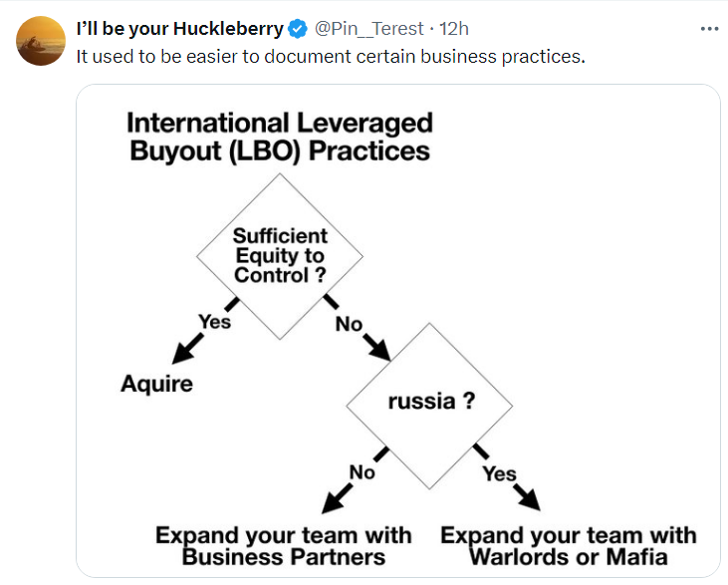Image resolution: width=728 pixels, height=585 pixels.
Task: Click the No label beside first diamond
Action: (x=349, y=324)
